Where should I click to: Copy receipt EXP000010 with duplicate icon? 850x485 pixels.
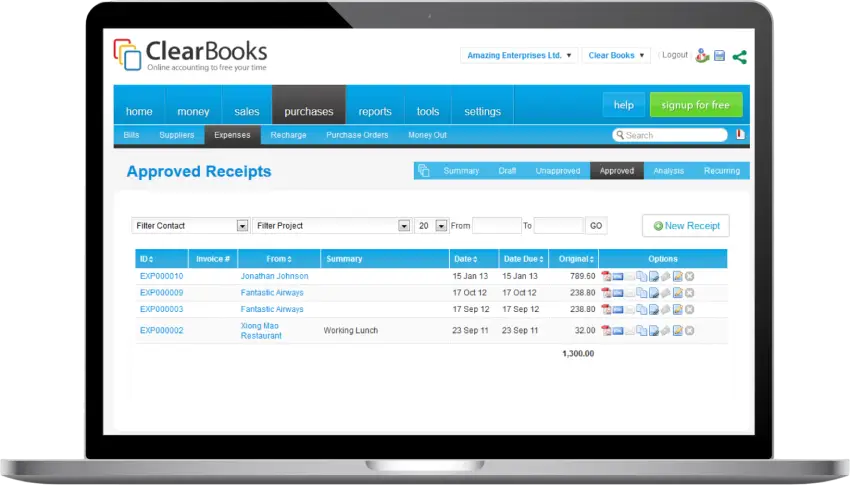click(x=642, y=276)
